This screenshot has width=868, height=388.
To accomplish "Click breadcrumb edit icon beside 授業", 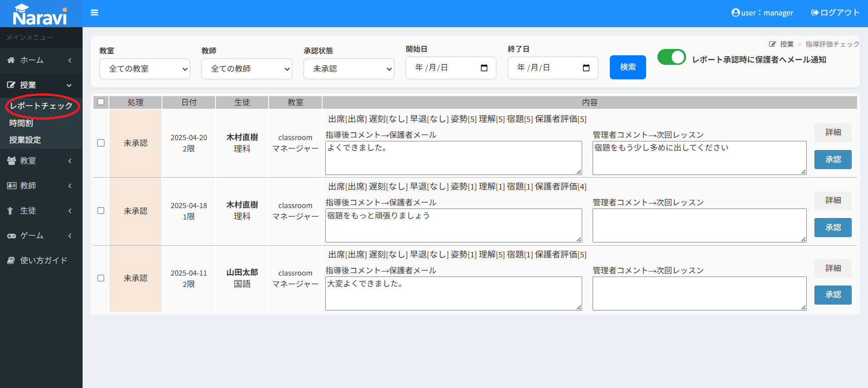I will tap(772, 44).
